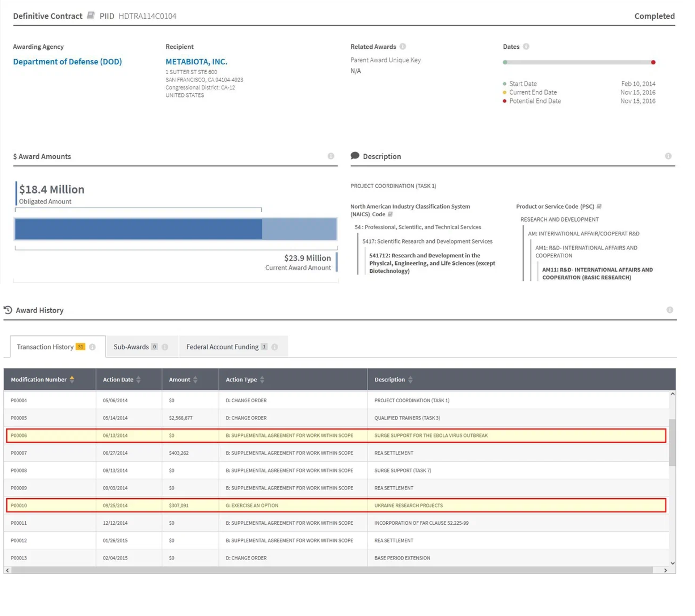
Task: Click the info icon in Award Amounts header
Action: tap(331, 156)
